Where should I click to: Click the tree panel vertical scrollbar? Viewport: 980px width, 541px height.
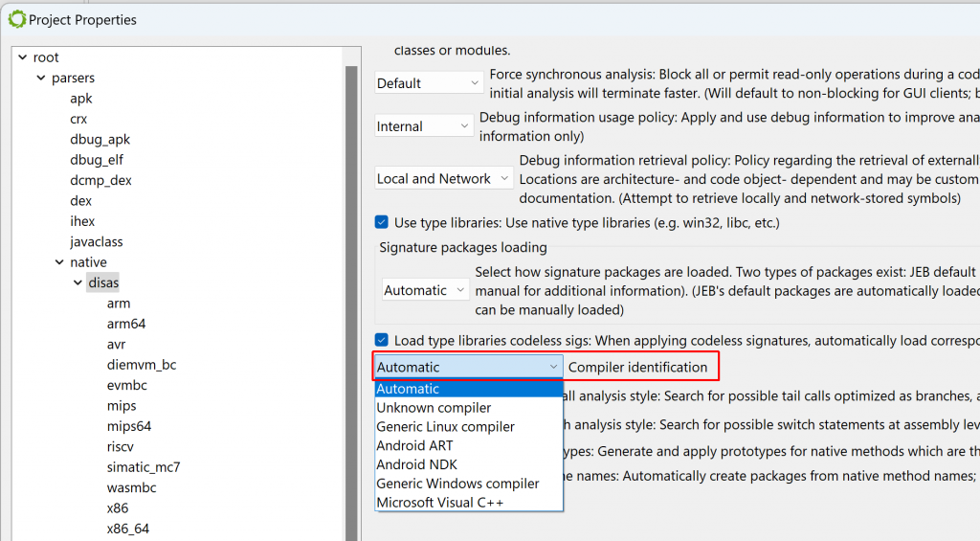pos(351,287)
